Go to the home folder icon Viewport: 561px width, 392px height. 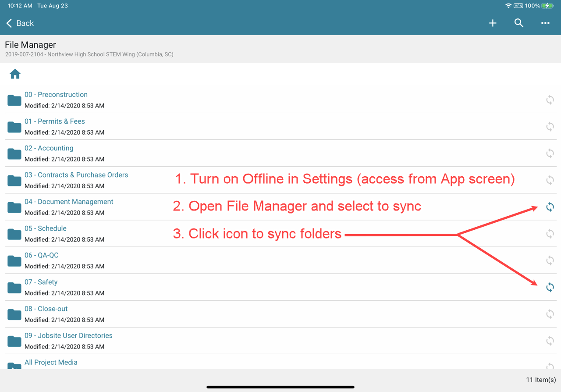pyautogui.click(x=15, y=74)
